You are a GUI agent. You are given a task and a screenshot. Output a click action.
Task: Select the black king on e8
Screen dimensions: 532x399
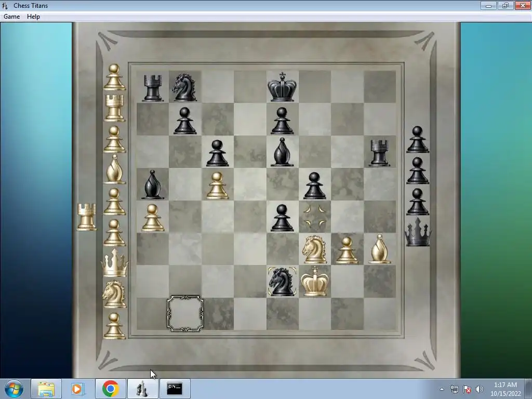(282, 87)
